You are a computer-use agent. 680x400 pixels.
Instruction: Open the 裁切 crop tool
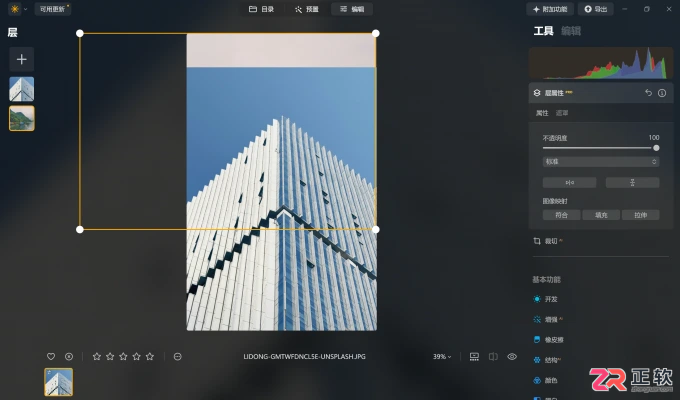pos(548,241)
